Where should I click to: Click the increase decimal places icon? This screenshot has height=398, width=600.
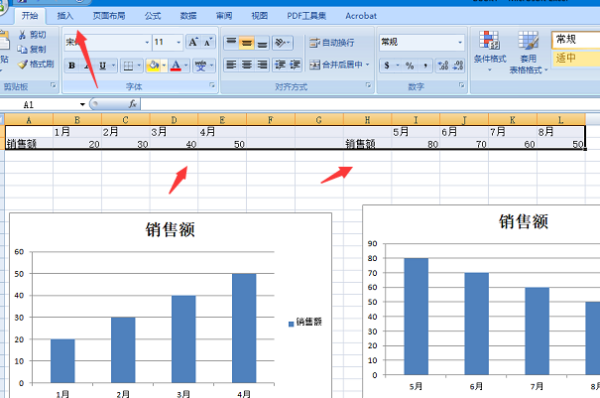pos(443,65)
